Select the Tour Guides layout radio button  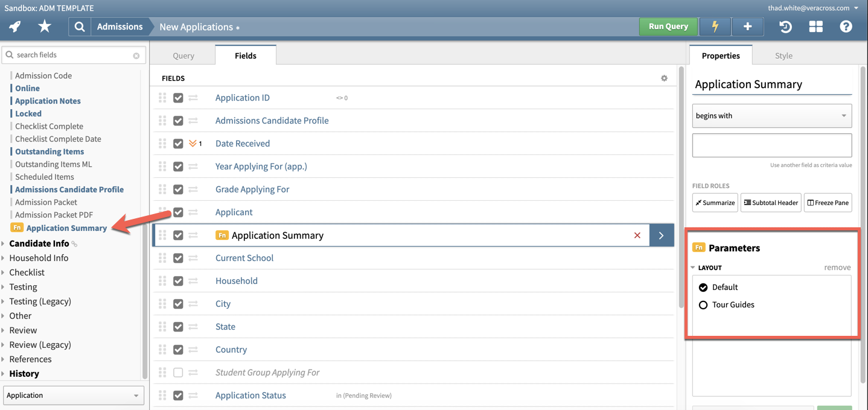703,304
